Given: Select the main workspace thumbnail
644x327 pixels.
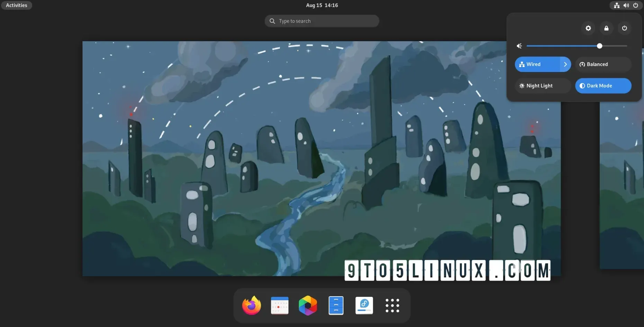Looking at the screenshot, I should point(322,158).
